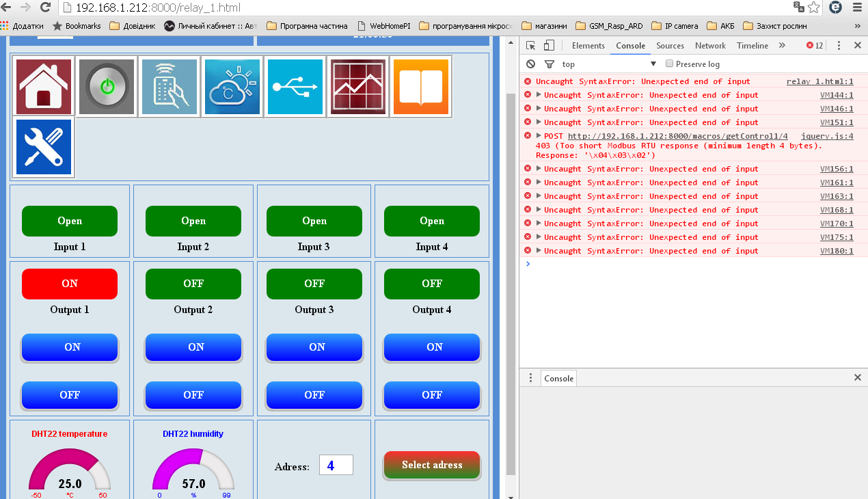Open the Apps shortcut Додатки
This screenshot has width=868, height=499.
tap(23, 26)
